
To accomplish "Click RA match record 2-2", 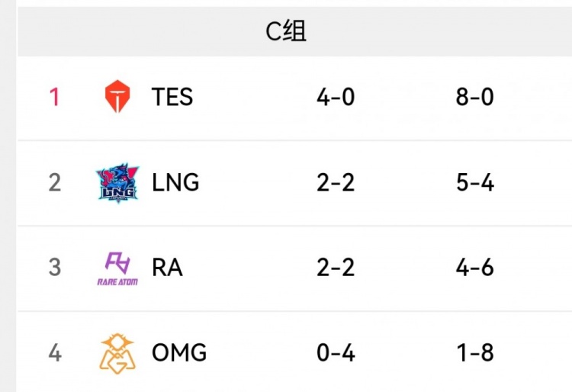I will click(x=336, y=268).
